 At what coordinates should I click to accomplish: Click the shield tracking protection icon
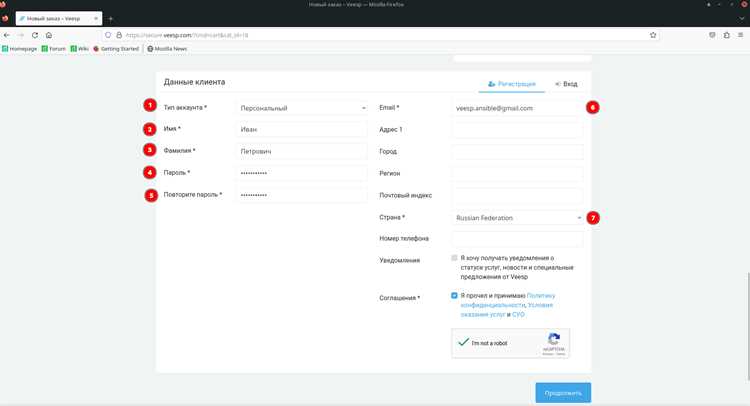108,35
